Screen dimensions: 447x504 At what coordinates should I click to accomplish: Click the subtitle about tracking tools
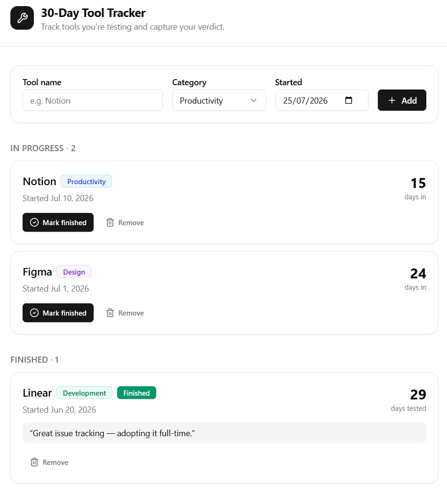pyautogui.click(x=133, y=27)
